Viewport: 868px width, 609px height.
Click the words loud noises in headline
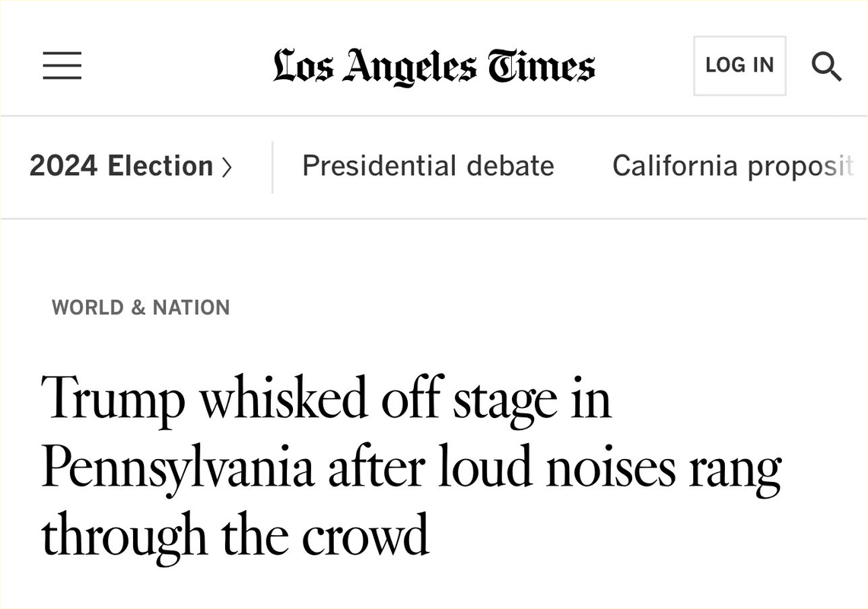(556, 467)
